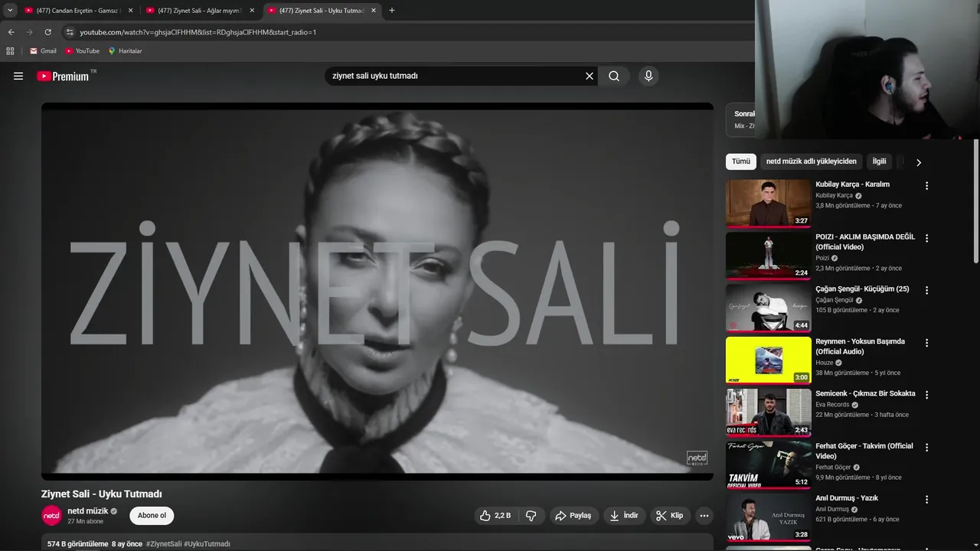Image resolution: width=980 pixels, height=551 pixels.
Task: Open Reynmen Yoksun Başımda video title
Action: pos(860,347)
